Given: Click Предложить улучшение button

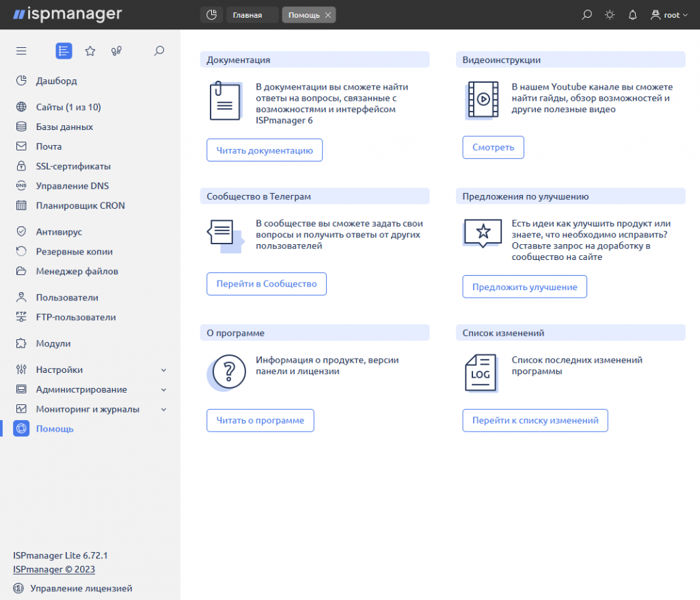Looking at the screenshot, I should [x=524, y=287].
